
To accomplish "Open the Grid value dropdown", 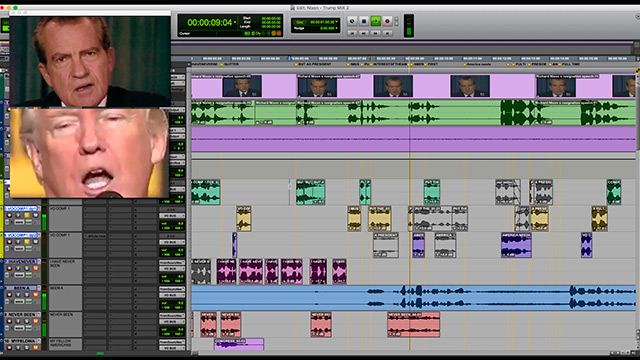I will click(x=336, y=22).
